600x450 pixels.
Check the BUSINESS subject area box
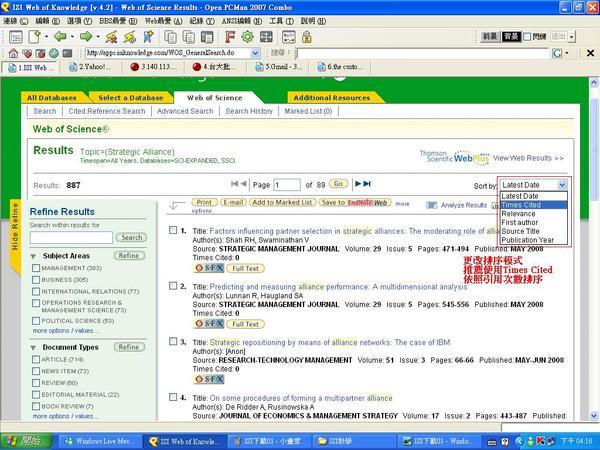[x=36, y=280]
